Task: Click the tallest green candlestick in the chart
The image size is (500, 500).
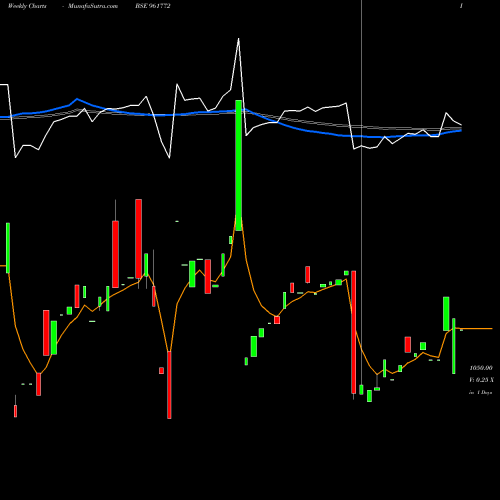Action: coord(239,165)
